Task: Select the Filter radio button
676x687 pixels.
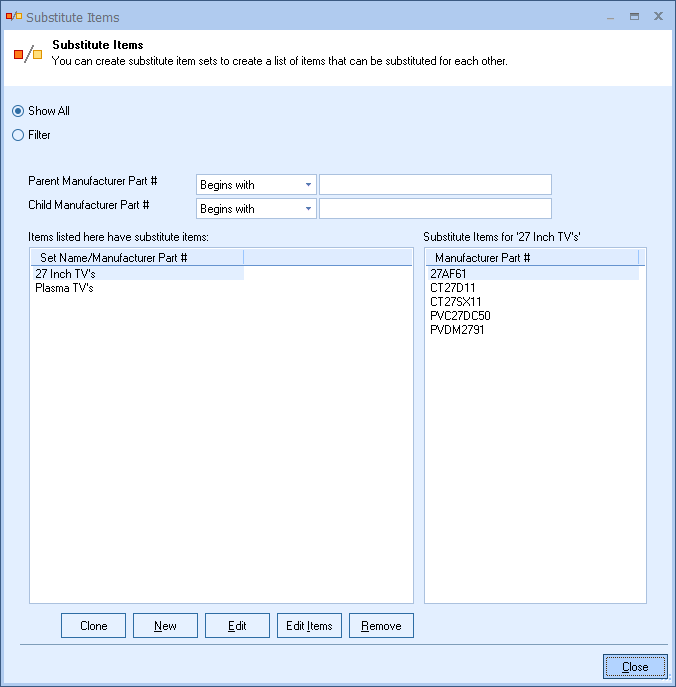Action: click(x=18, y=135)
